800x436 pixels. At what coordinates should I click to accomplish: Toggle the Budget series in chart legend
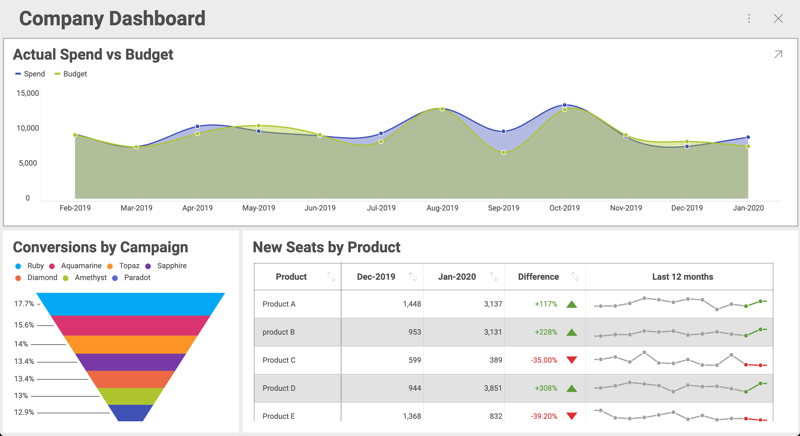70,74
